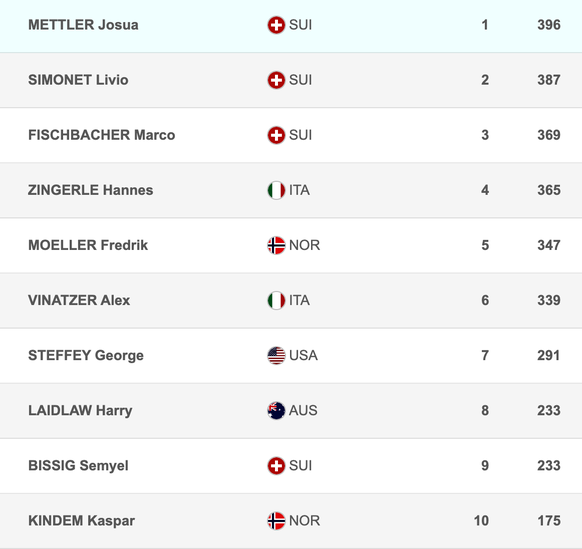Click the Swiss flag beside METTLER Josua
582x549 pixels.
tap(276, 25)
